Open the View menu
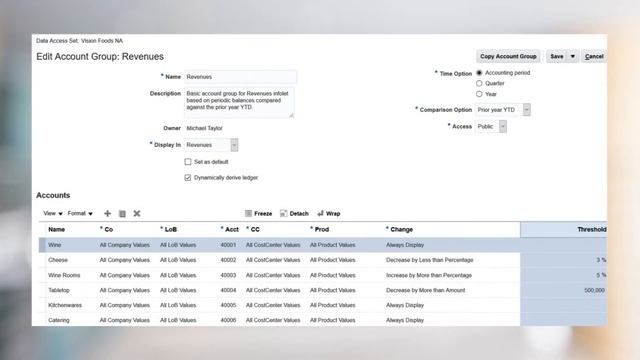This screenshot has width=640, height=360. click(x=53, y=213)
